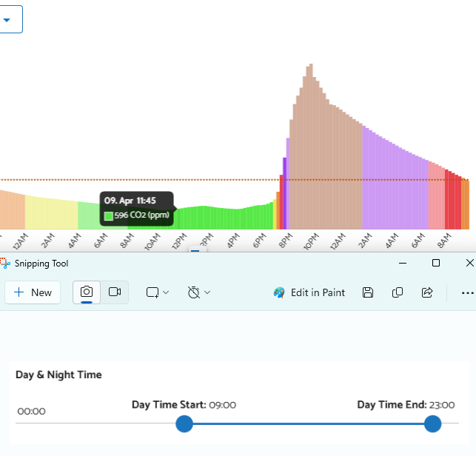The image size is (476, 456).
Task: Maximize the Snipping Tool window
Action: [436, 263]
